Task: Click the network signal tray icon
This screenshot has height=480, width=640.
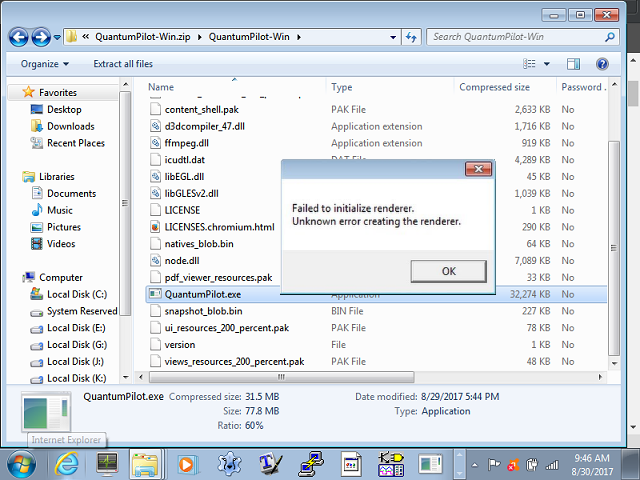Action: click(x=552, y=464)
